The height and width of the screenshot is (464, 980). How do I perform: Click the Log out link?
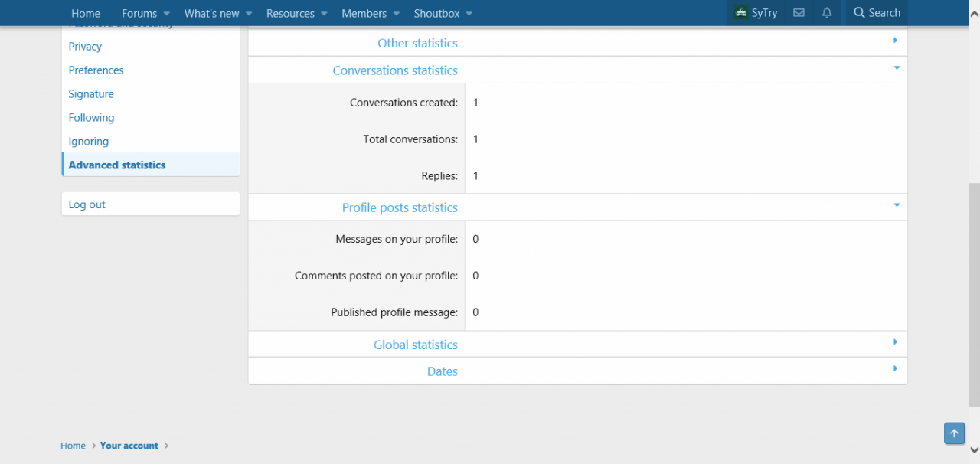pos(87,204)
